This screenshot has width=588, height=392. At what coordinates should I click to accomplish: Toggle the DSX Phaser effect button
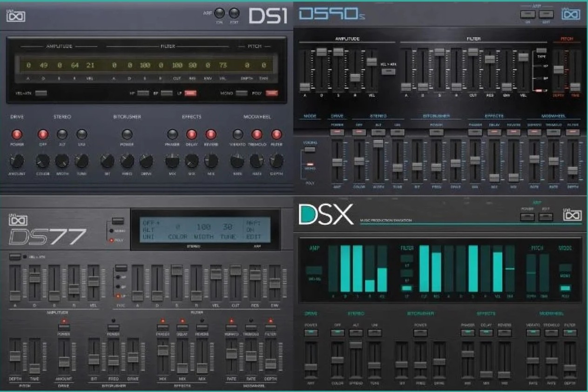pyautogui.click(x=467, y=332)
